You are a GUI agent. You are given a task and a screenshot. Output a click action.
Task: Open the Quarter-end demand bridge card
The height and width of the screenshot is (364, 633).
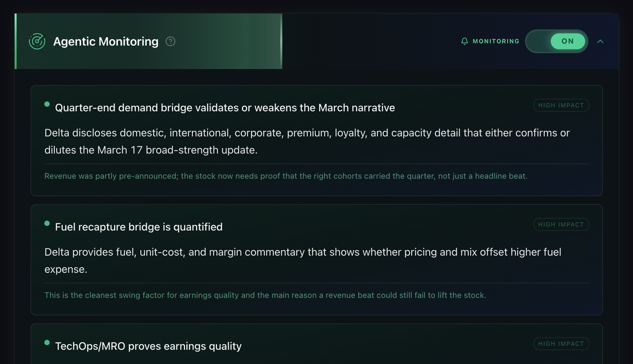pos(225,107)
